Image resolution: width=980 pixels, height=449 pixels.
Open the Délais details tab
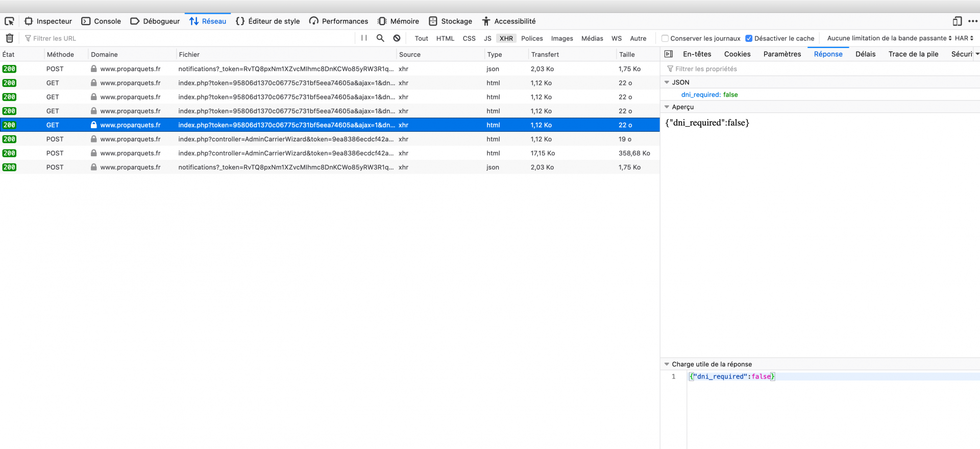pyautogui.click(x=865, y=54)
